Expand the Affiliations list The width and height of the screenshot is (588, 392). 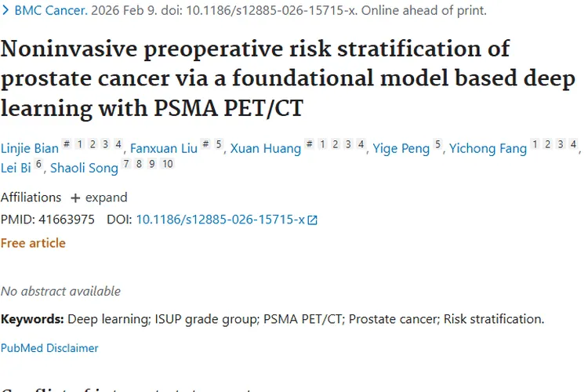click(99, 198)
